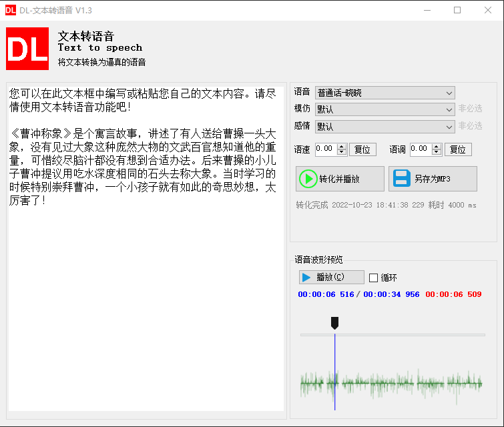
Task: Click the small DL title bar icon
Action: click(11, 10)
